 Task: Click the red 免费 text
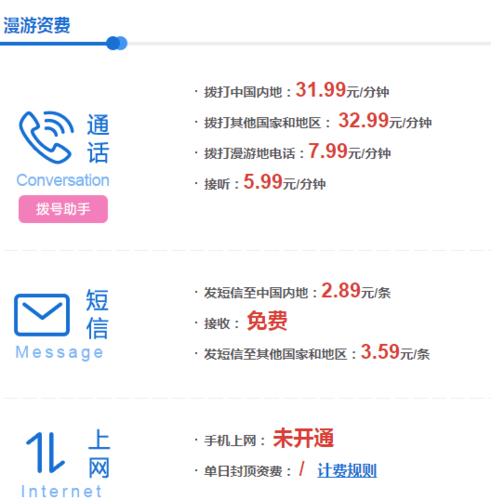[x=267, y=321]
